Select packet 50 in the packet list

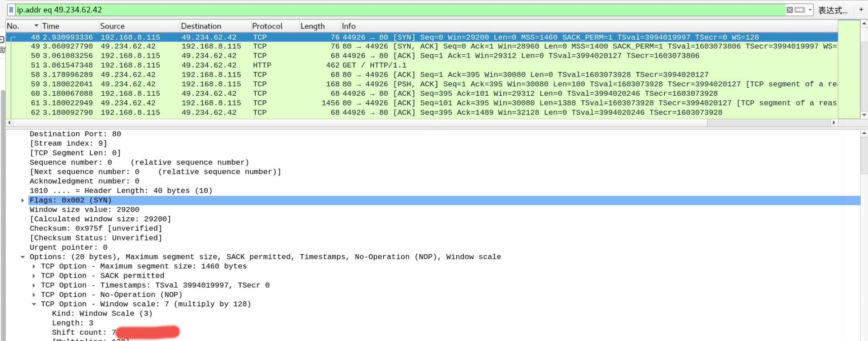(422, 56)
